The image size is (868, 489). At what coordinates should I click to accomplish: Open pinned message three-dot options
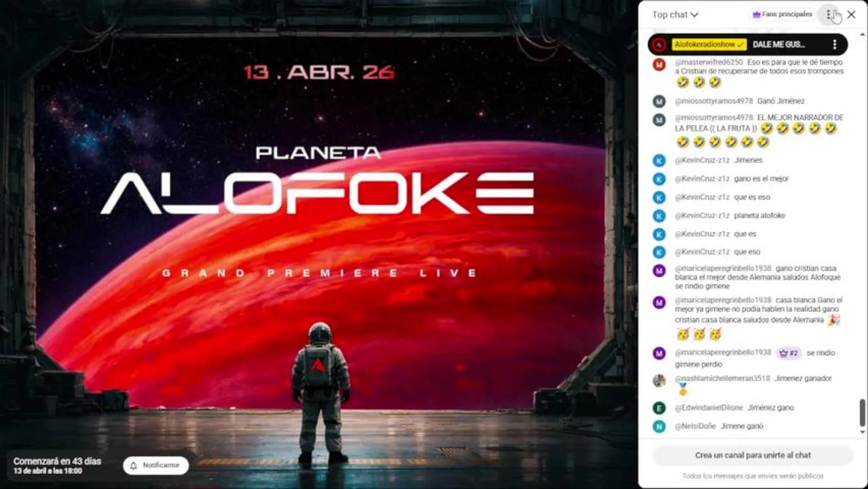[x=835, y=44]
